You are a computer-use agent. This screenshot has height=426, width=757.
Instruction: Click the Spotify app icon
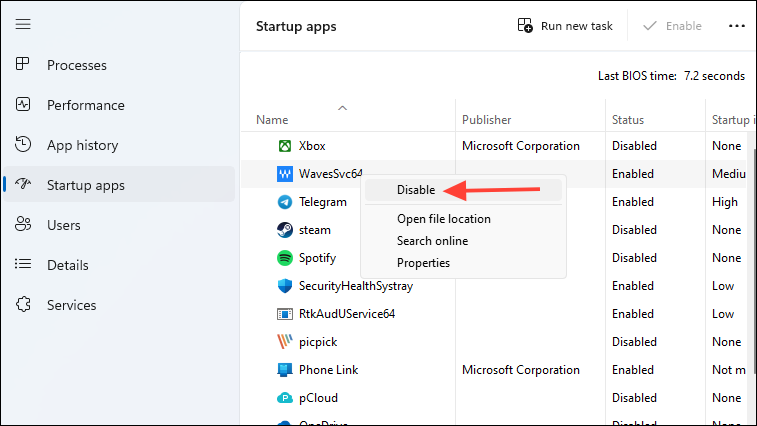[x=285, y=258]
